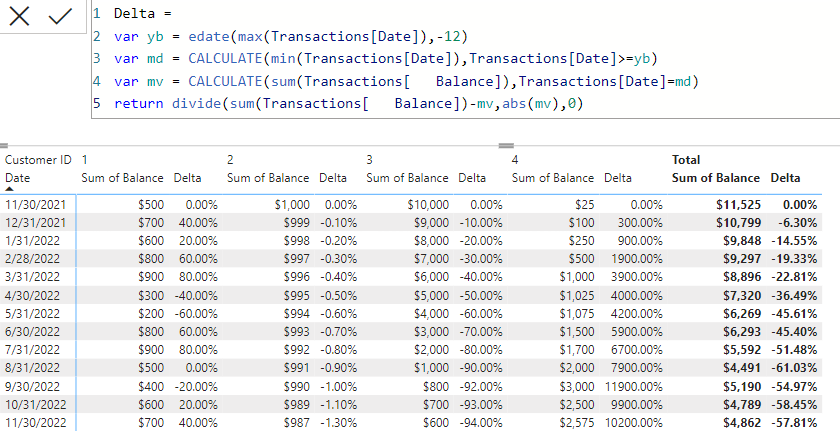Viewport: 840px width, 442px height.
Task: Click the -57.81% total delta cell
Action: pos(794,423)
